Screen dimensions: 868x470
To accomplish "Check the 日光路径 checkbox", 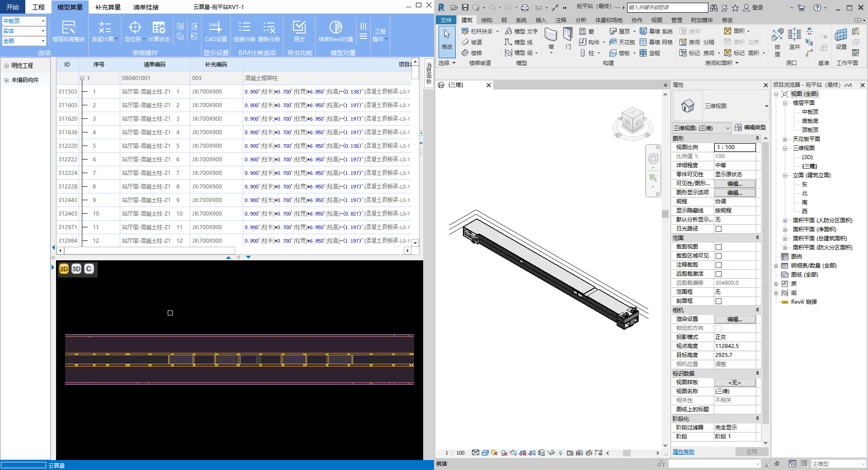I will click(x=718, y=229).
